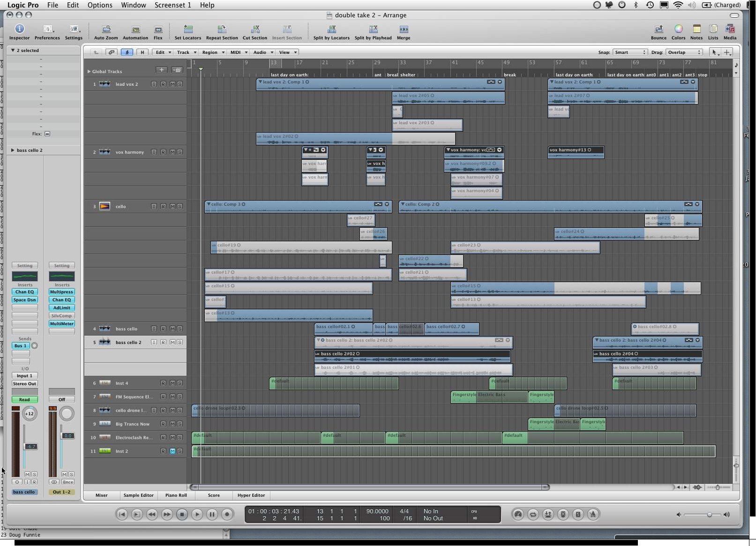Click the bass cello channel volume fader

click(30, 446)
